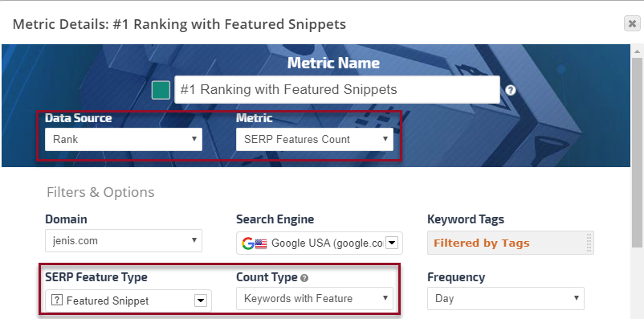Click the Featured Snippet selection text
Image resolution: width=644 pixels, height=319 pixels.
point(108,301)
